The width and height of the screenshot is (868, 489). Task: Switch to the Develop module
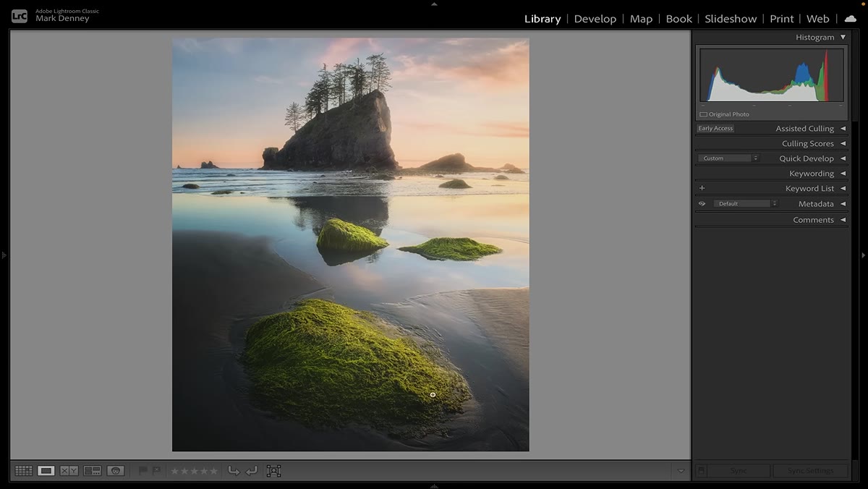click(x=595, y=19)
